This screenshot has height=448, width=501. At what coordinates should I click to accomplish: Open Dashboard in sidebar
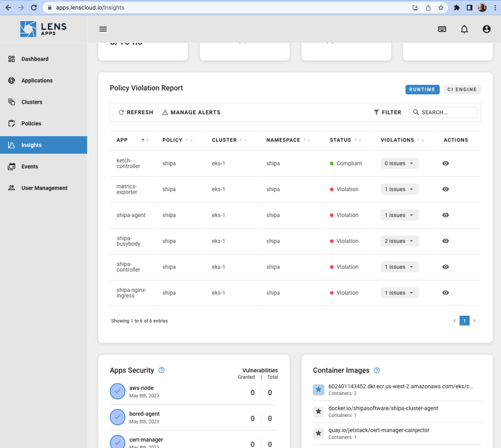(x=43, y=59)
